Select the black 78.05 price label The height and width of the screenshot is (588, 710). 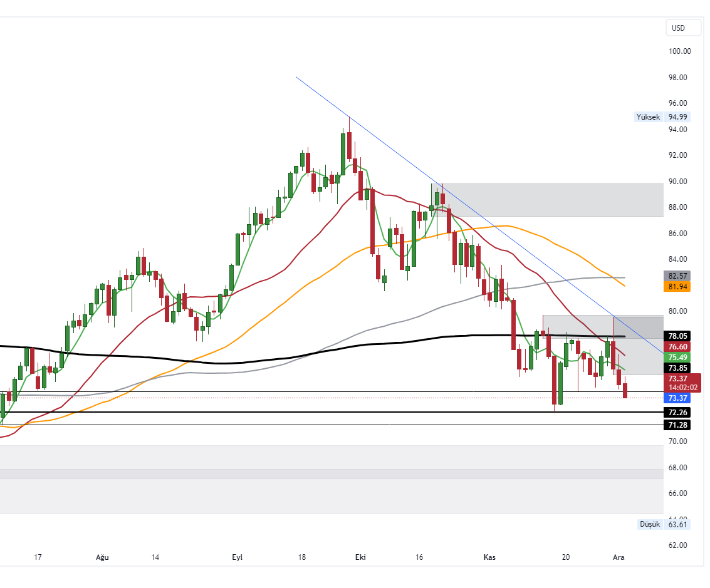(678, 336)
